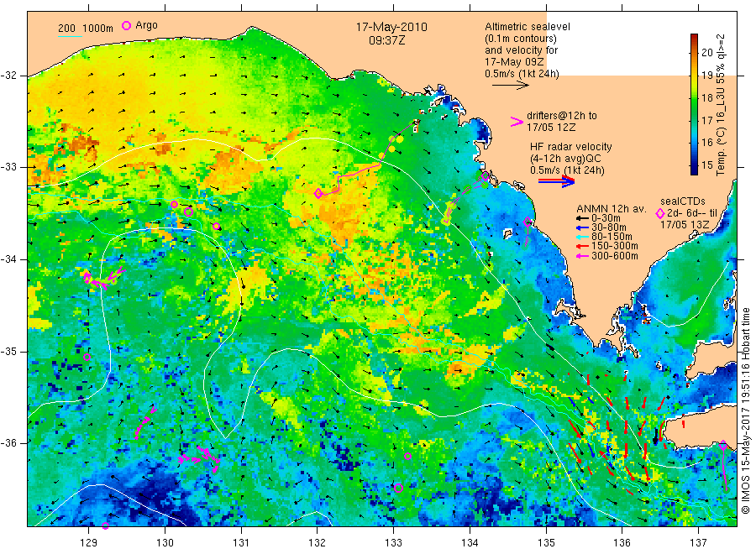This screenshot has height=554, width=756.
Task: Click the 'Argo' legend text
Action: (146, 25)
